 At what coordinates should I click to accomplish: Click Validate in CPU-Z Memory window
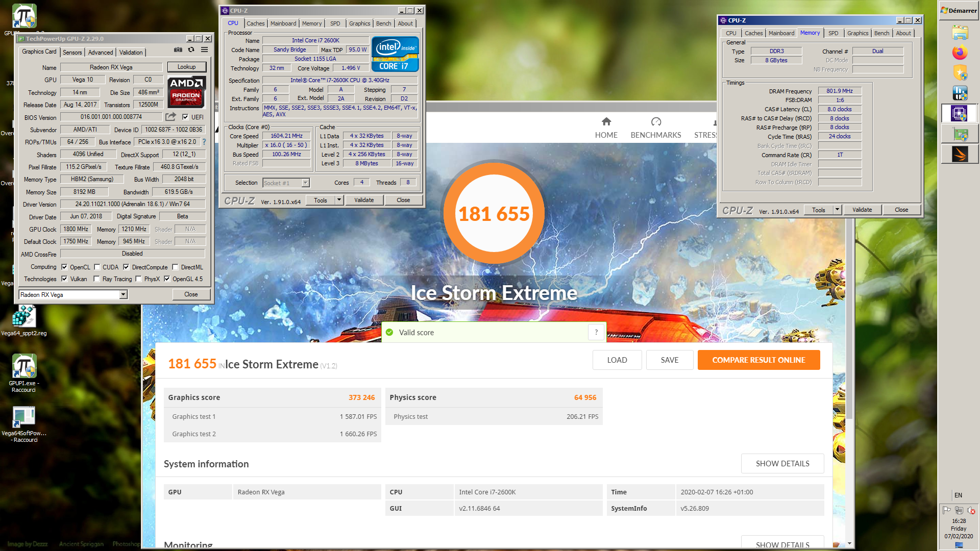pos(862,210)
